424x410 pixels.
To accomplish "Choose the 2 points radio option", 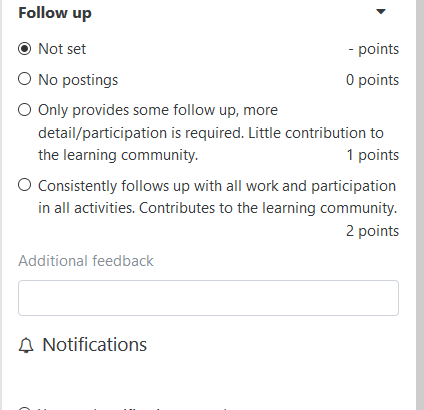I will [x=25, y=185].
